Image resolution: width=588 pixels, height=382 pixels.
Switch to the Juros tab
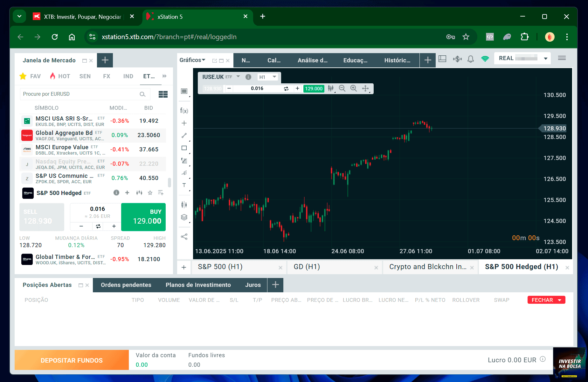(x=253, y=285)
